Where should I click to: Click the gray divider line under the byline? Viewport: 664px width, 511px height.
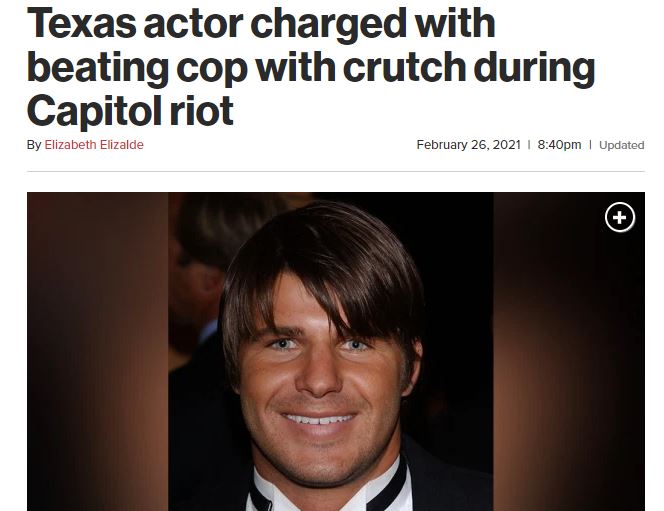pos(336,171)
